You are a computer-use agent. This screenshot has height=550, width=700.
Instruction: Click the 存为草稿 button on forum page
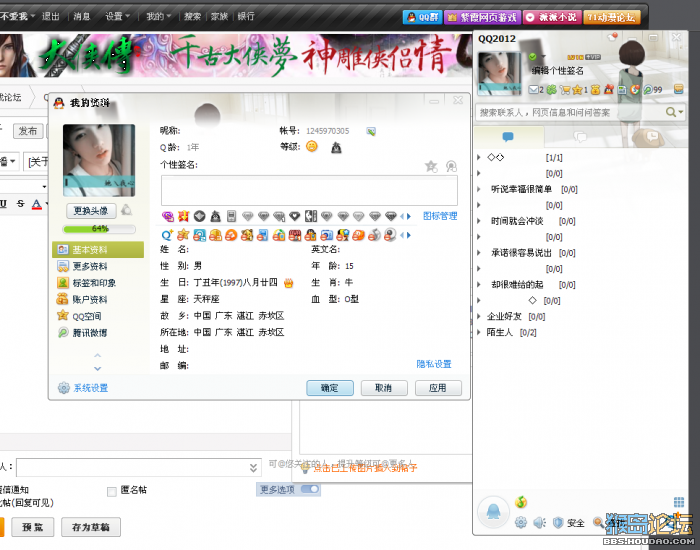(x=91, y=527)
